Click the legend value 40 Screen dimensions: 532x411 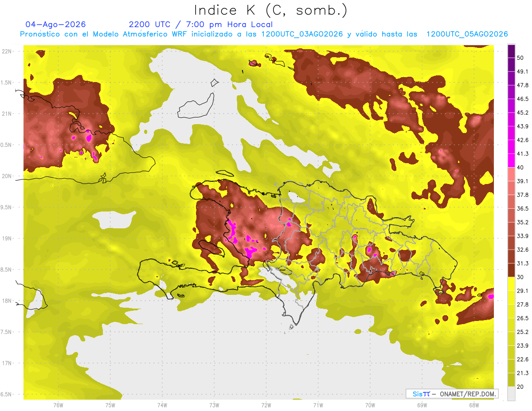[520, 168]
